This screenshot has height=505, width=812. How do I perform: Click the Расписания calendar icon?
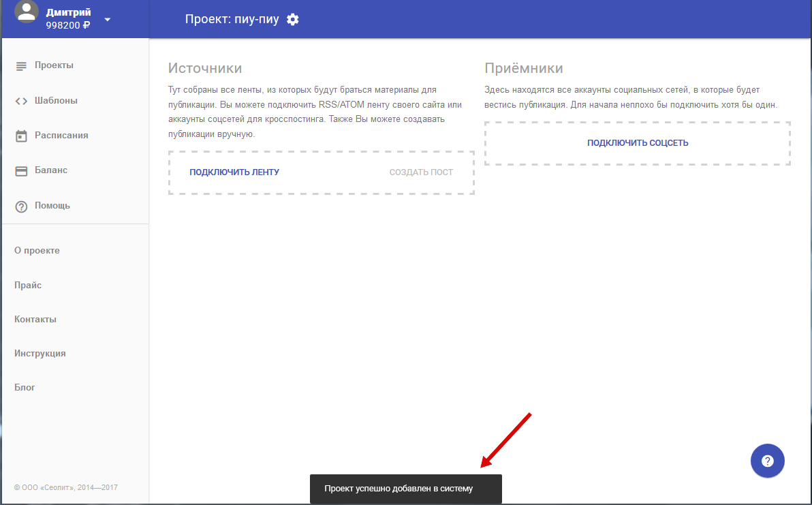click(x=21, y=136)
